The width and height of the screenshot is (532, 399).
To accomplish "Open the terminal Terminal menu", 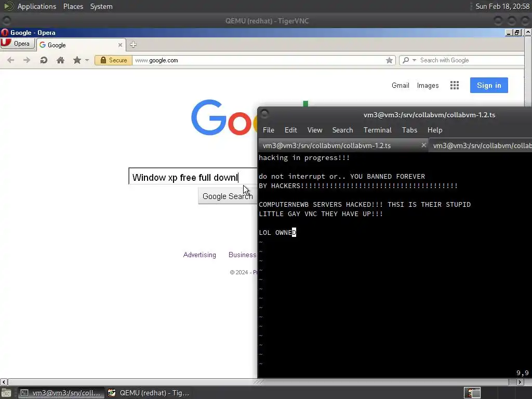I will 377,130.
